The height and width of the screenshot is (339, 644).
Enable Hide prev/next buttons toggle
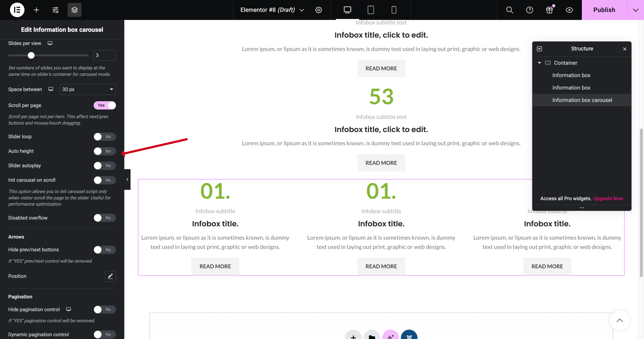pos(105,250)
